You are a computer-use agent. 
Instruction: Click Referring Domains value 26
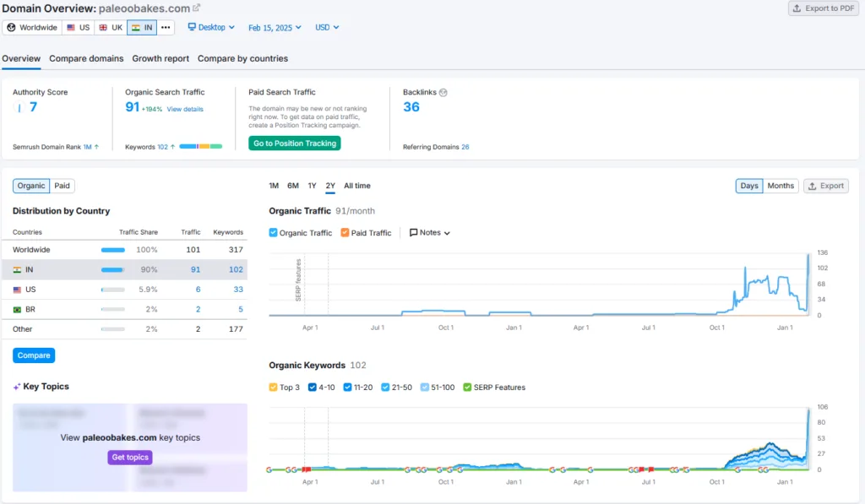tap(465, 147)
